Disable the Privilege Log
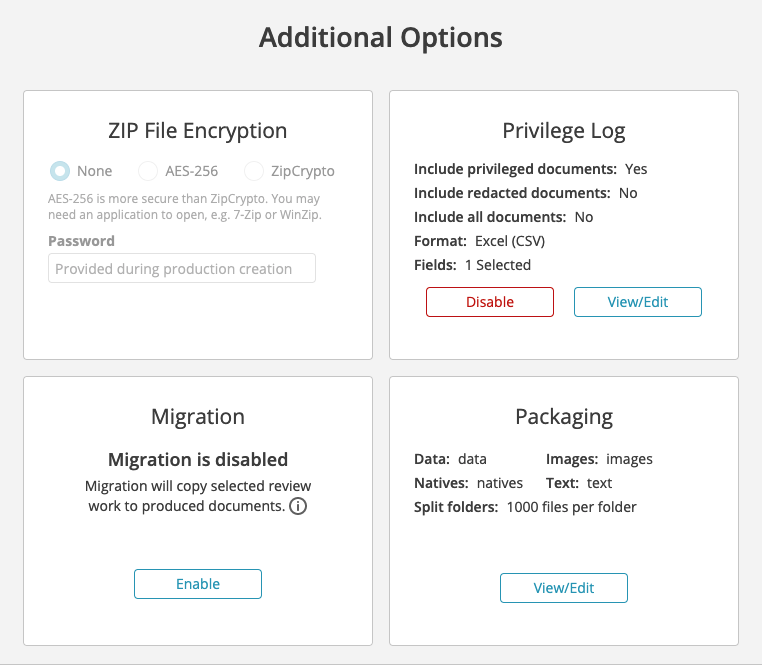The width and height of the screenshot is (762, 665). coord(490,302)
